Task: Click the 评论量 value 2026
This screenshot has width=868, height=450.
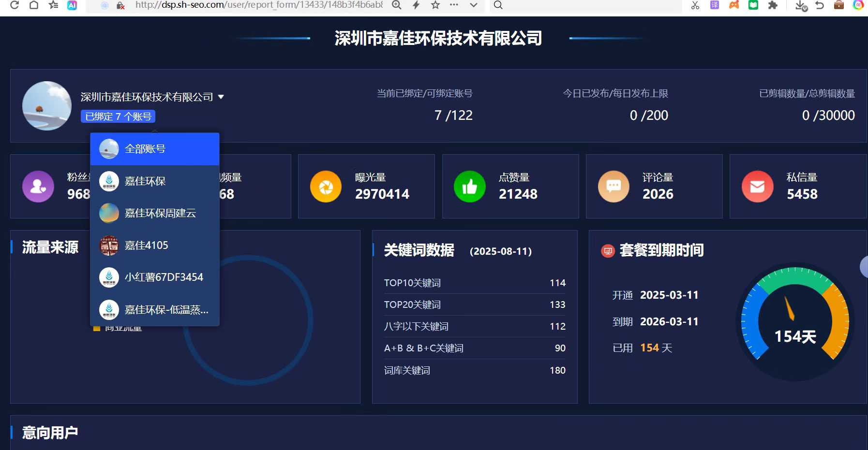Action: (658, 194)
